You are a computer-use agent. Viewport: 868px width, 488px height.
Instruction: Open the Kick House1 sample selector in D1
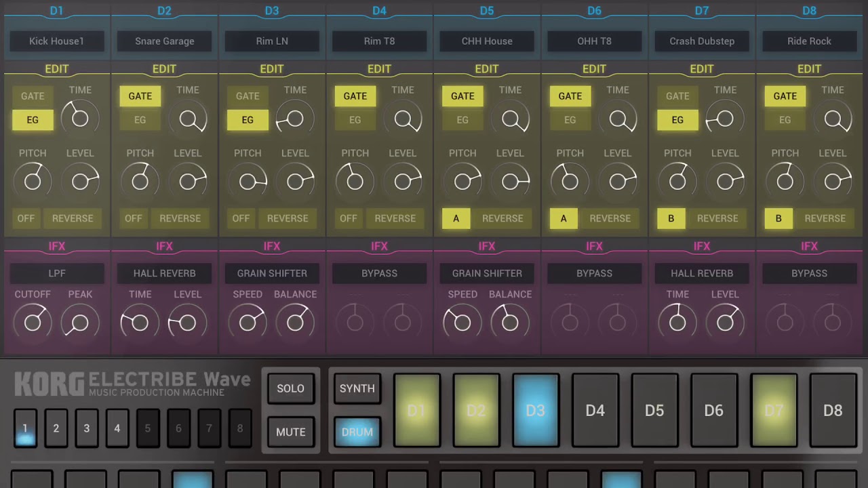coord(57,41)
